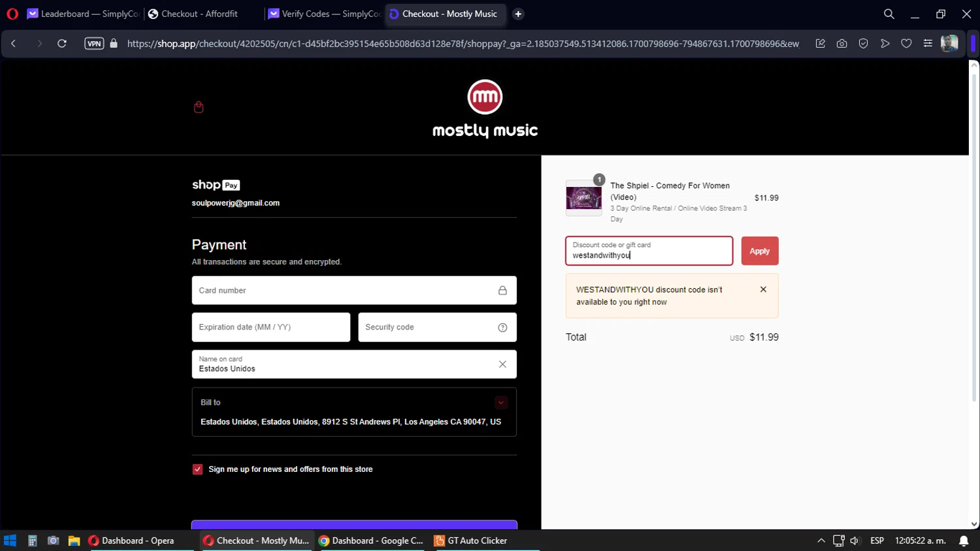This screenshot has height=551, width=980.
Task: Switch to Verify Codes — SimplyCodes tab
Action: coord(324,14)
